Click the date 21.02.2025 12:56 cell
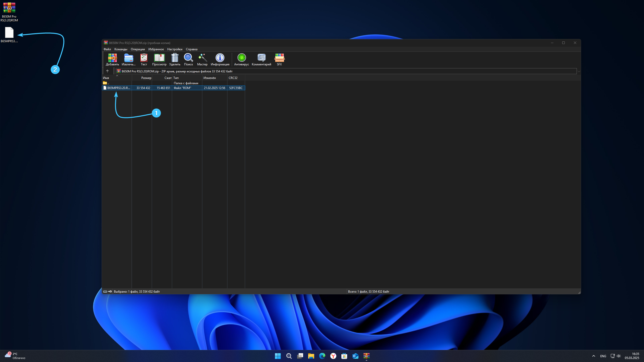Image resolution: width=644 pixels, height=362 pixels. point(214,88)
